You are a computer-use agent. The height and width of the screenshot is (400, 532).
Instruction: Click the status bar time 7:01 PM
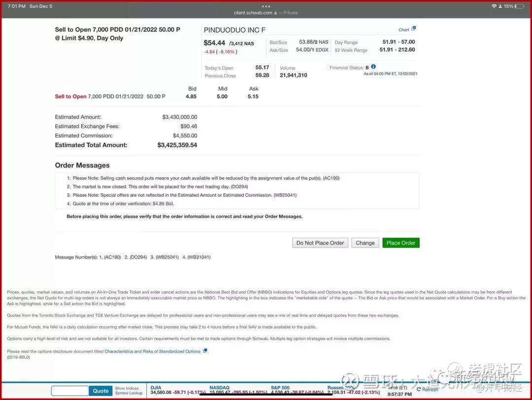16,6
